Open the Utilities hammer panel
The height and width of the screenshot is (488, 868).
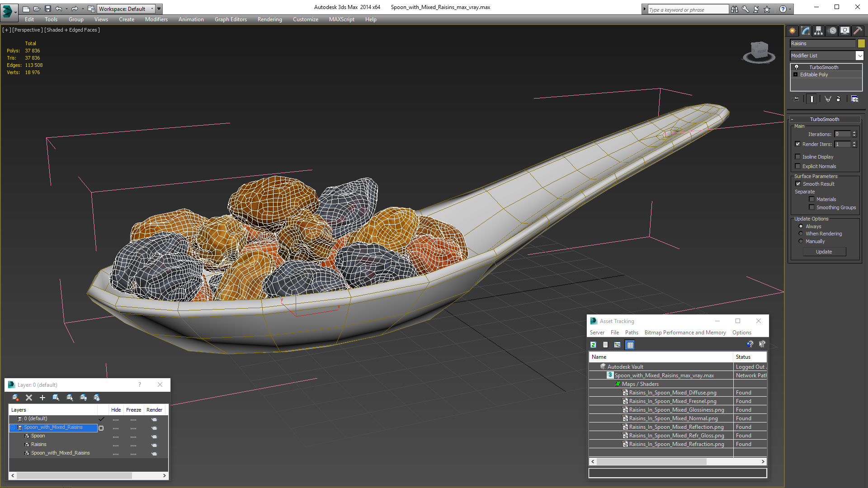(x=858, y=31)
